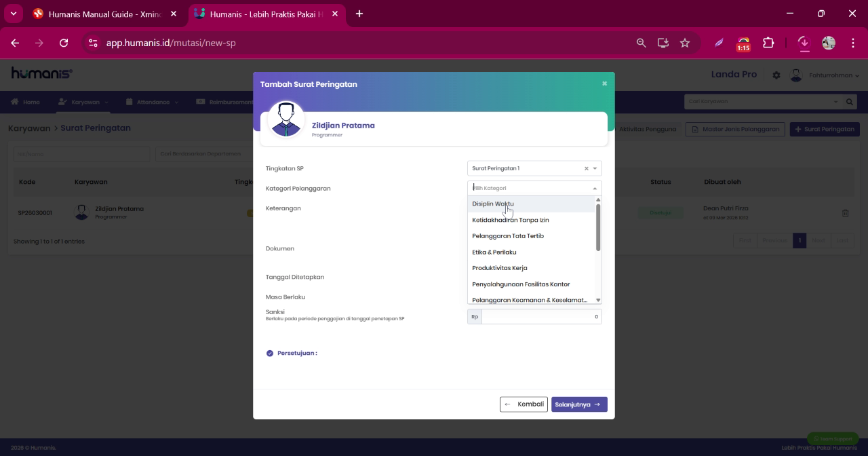The width and height of the screenshot is (868, 456).
Task: Click the feather extension icon
Action: coord(719,43)
